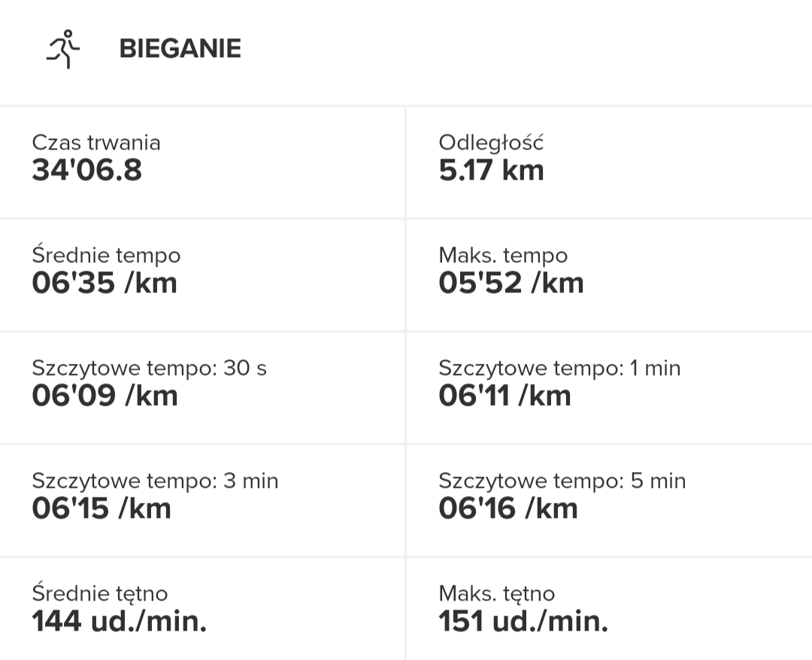
Task: Tap the 06'16 /km peak pace value
Action: 507,509
